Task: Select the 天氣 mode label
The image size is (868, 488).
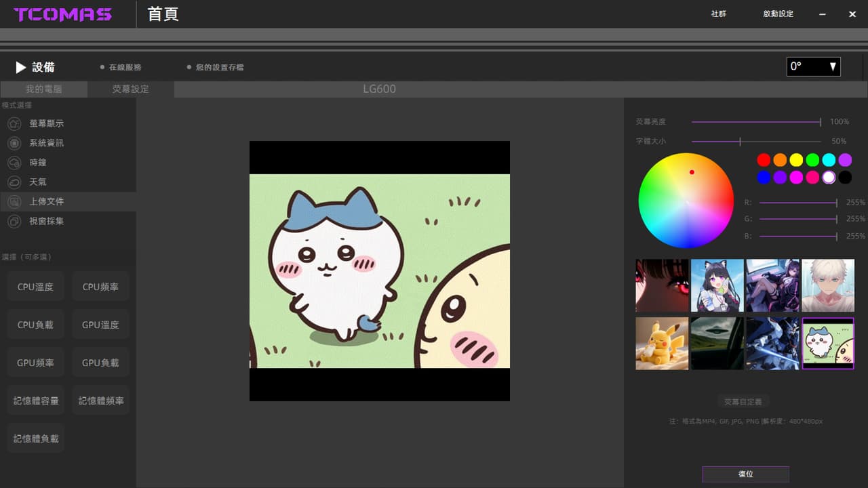Action: tap(38, 182)
